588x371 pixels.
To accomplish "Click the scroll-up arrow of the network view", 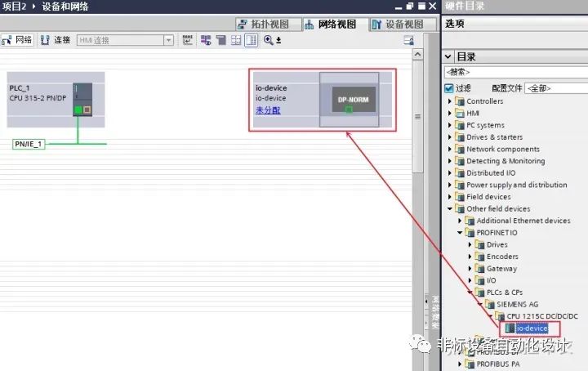I will click(x=418, y=55).
